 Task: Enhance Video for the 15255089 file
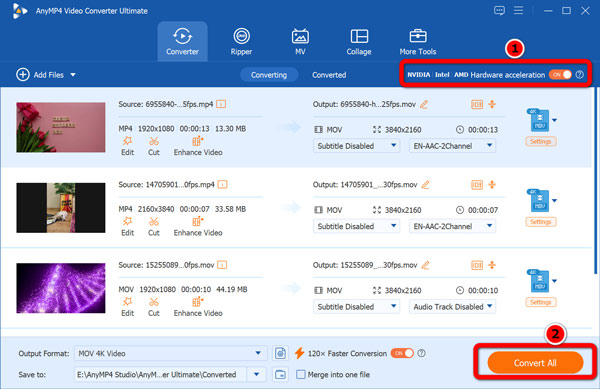tap(198, 307)
